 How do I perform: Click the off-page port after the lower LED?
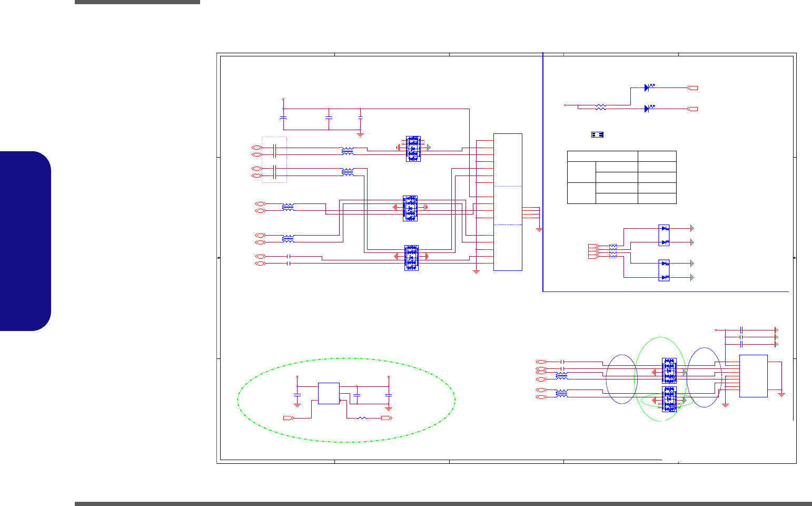click(x=693, y=109)
